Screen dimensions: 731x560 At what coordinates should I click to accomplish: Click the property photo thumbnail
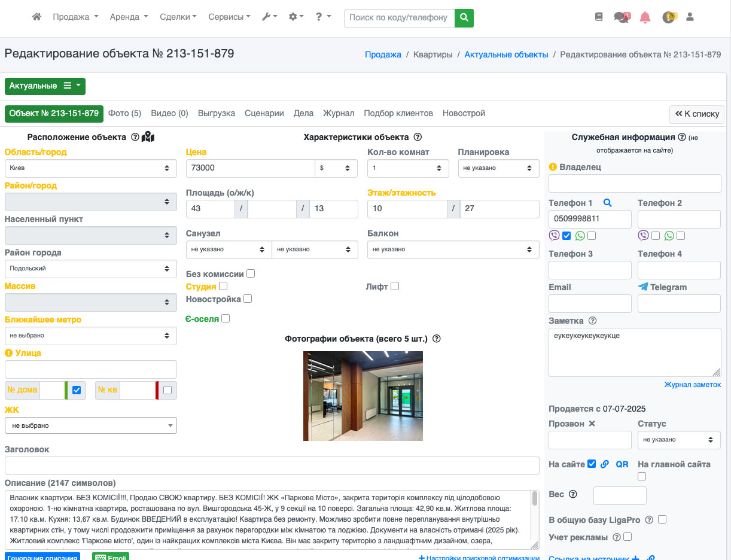[x=363, y=396]
